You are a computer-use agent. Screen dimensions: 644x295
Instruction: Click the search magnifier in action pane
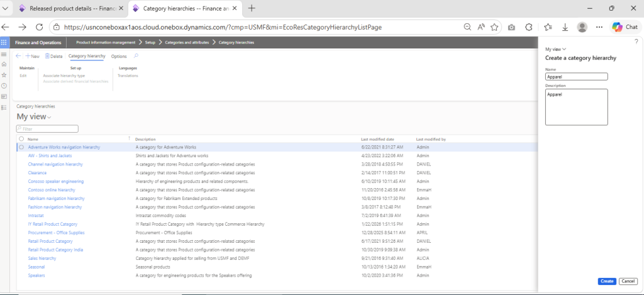(x=136, y=56)
